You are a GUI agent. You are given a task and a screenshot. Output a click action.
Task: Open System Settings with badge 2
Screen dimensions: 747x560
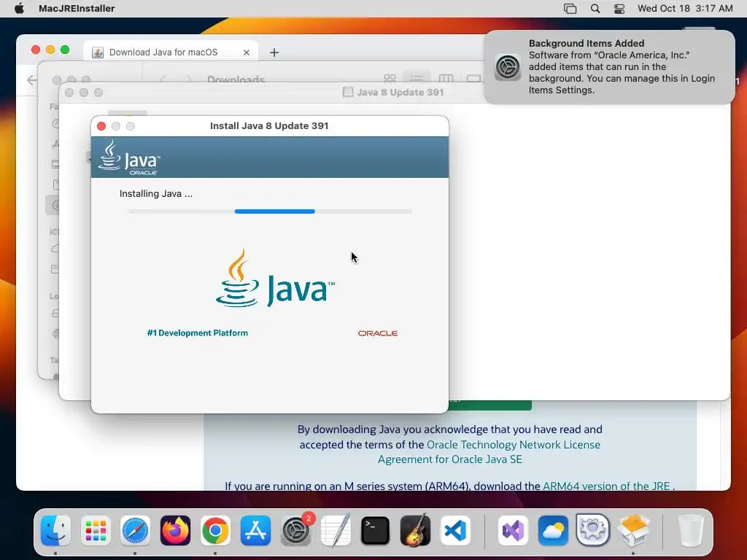coord(295,531)
